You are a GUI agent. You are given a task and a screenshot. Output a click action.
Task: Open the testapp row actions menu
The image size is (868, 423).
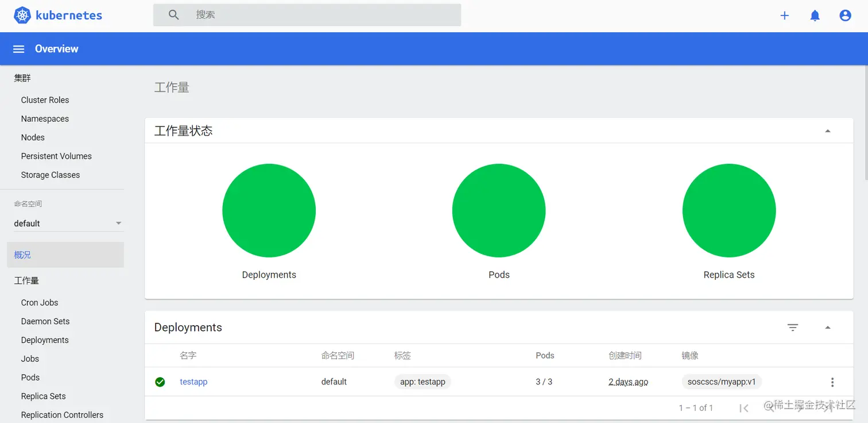[x=832, y=382]
